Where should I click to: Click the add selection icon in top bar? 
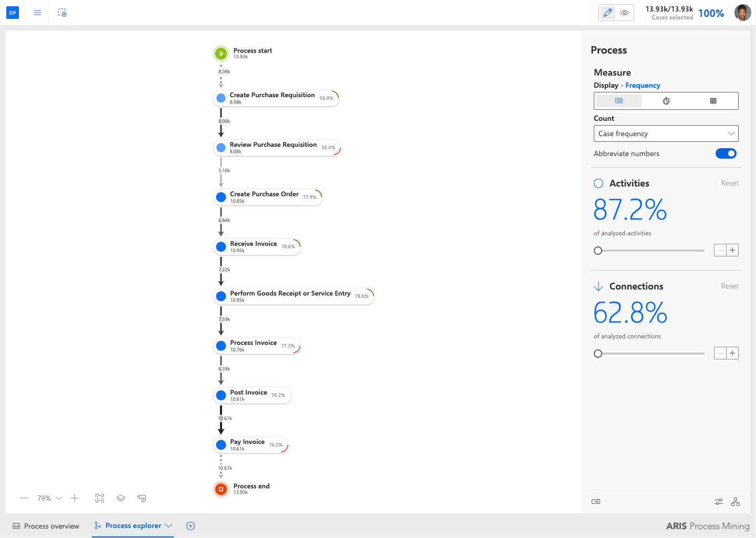pos(62,13)
